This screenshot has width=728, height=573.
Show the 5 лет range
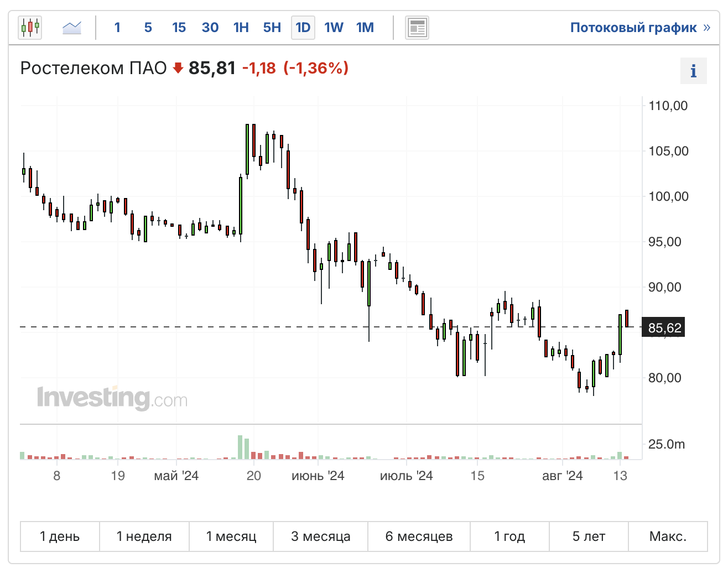[x=589, y=536]
